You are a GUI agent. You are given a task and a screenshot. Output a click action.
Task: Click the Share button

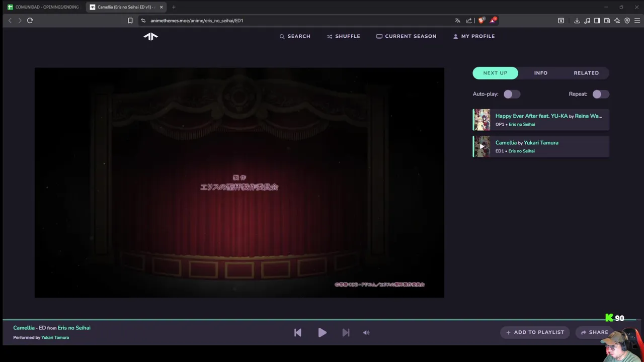594,332
